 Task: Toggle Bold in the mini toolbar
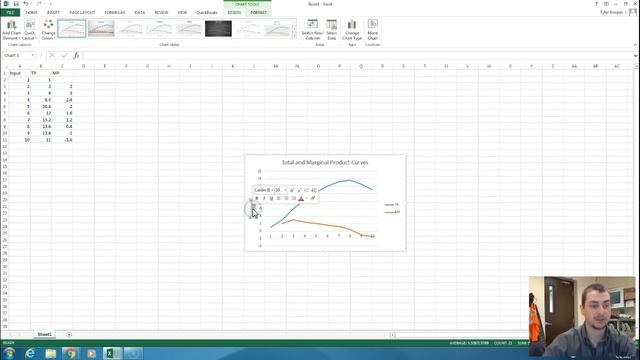point(257,198)
